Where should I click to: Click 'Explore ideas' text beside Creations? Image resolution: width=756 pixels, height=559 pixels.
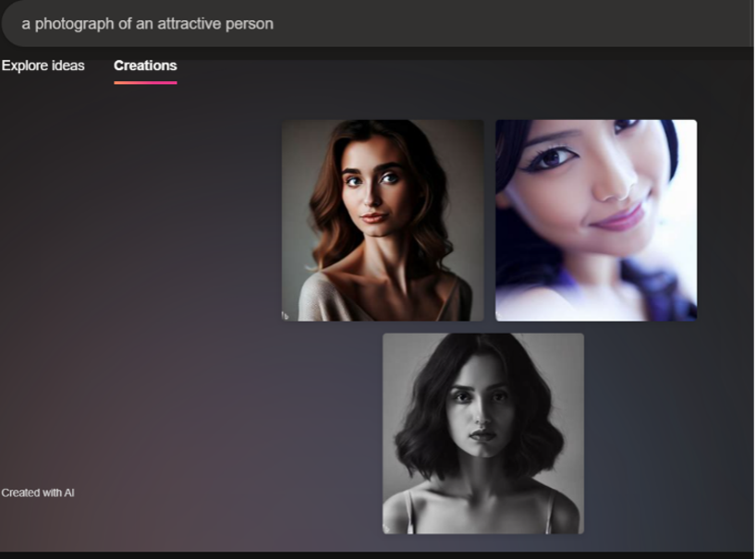coord(43,66)
